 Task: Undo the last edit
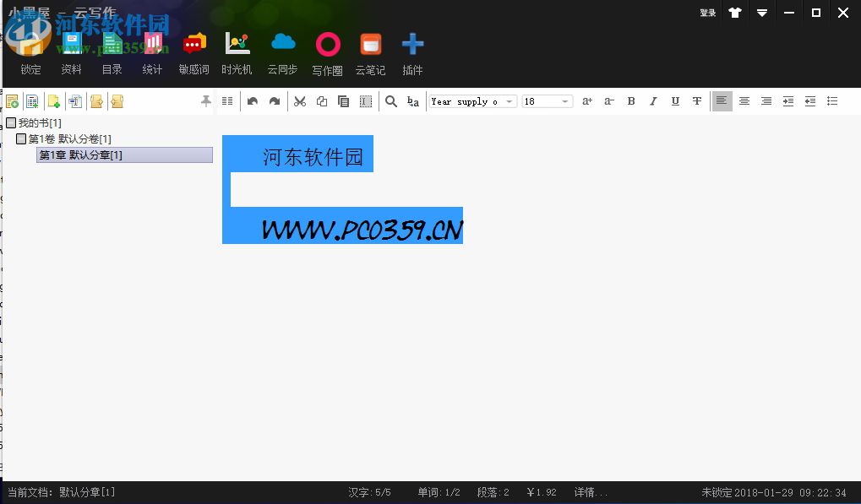(x=253, y=100)
